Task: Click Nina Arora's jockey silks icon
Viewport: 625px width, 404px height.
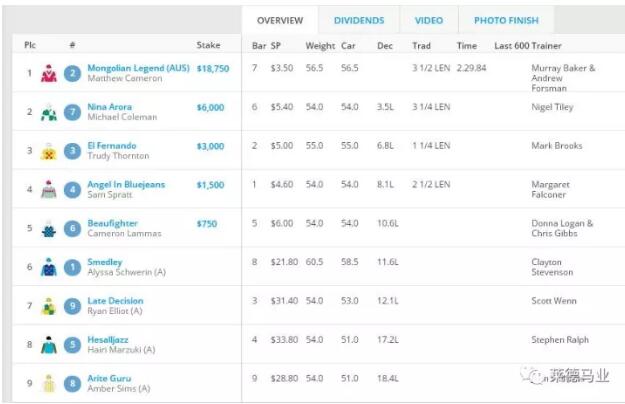Action: point(49,112)
